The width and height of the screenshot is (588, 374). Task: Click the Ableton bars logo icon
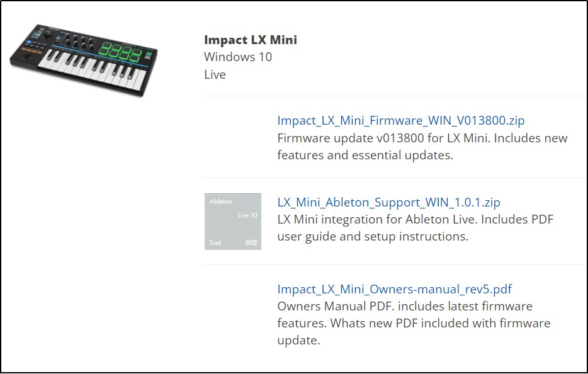click(251, 242)
